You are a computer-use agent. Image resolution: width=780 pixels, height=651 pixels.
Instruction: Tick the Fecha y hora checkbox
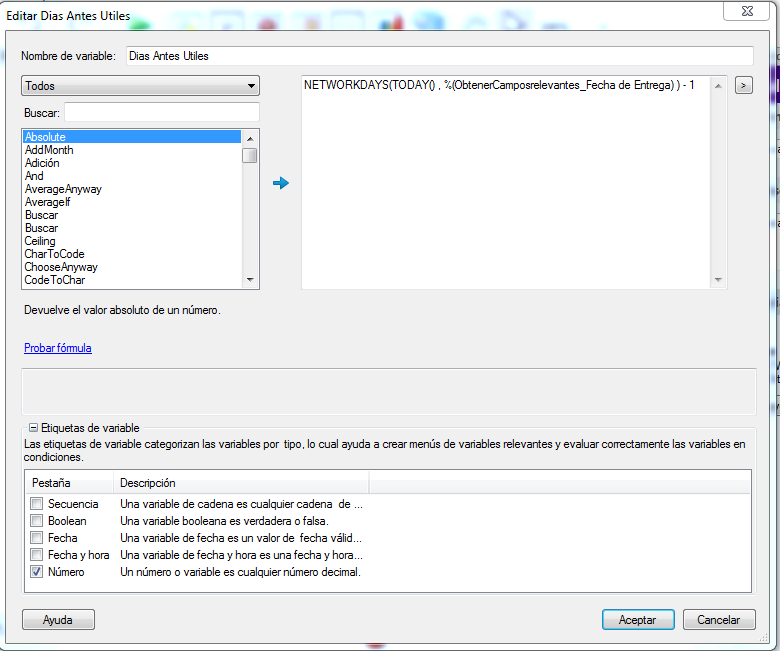tap(36, 555)
